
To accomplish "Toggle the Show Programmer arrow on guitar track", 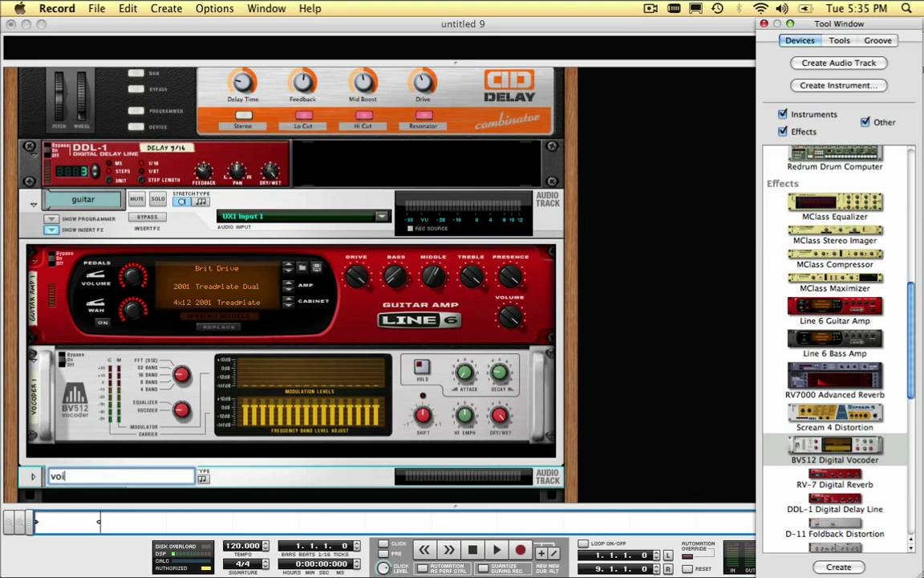I will [51, 219].
